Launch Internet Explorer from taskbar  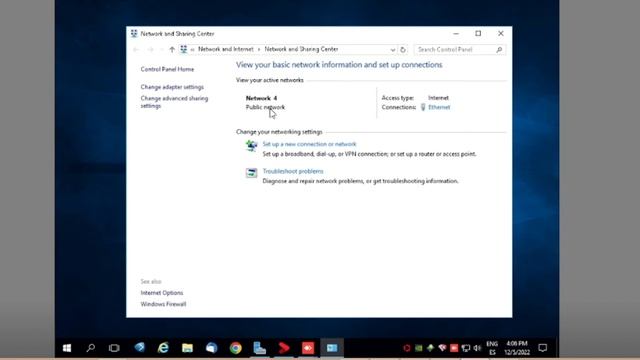click(x=163, y=348)
